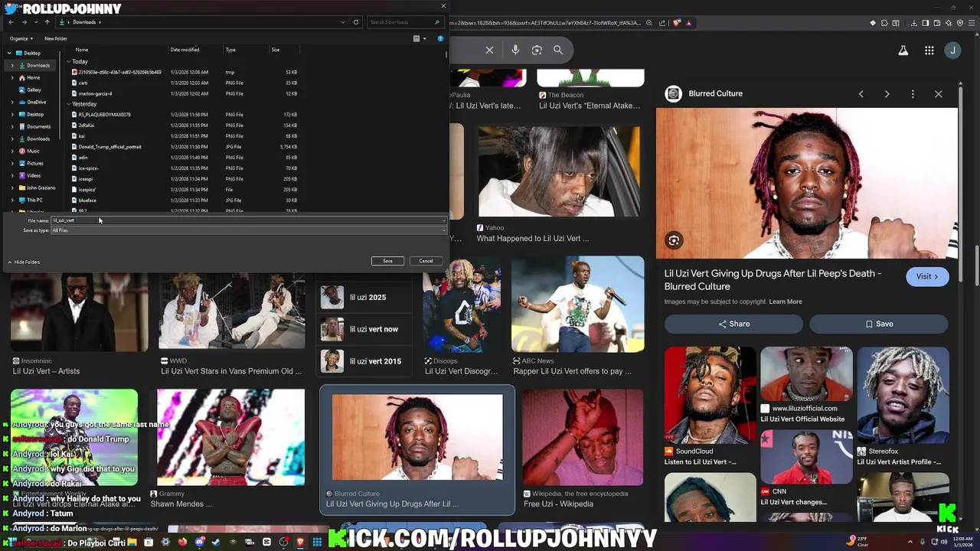Click the up-one-level arrow in Save dialog

[47, 22]
